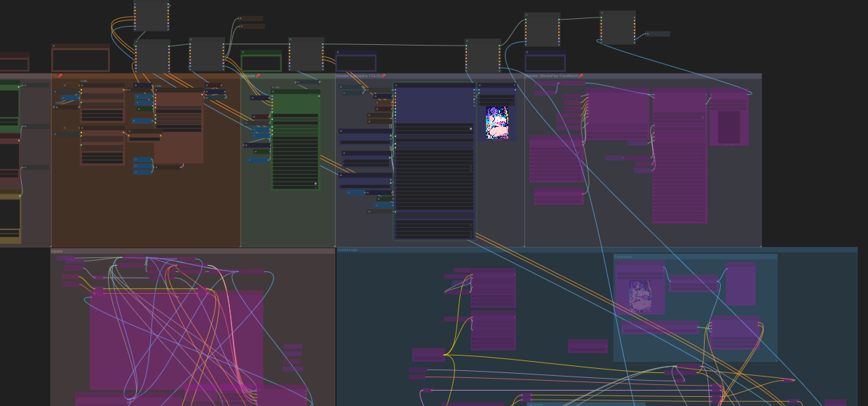The width and height of the screenshot is (868, 406).
Task: Click the pin icon beside the Upscale group title
Action: point(257,76)
